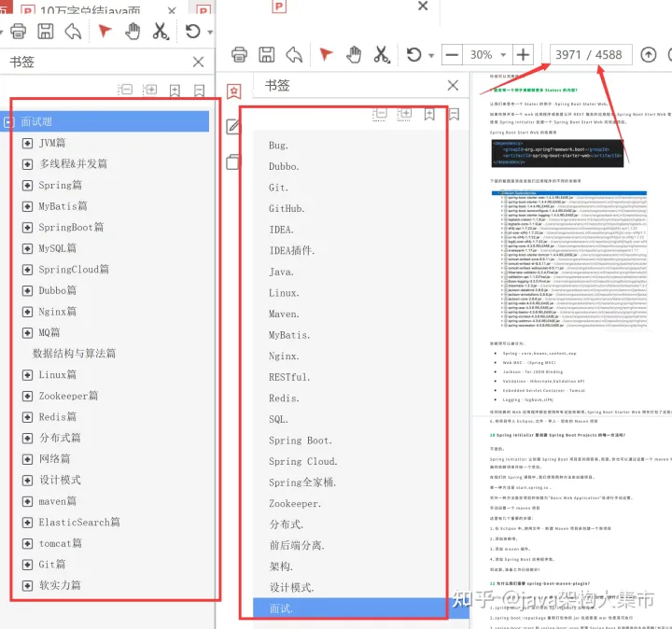The height and width of the screenshot is (629, 672).
Task: Click the print icon in the left window toolbar
Action: coord(18,32)
